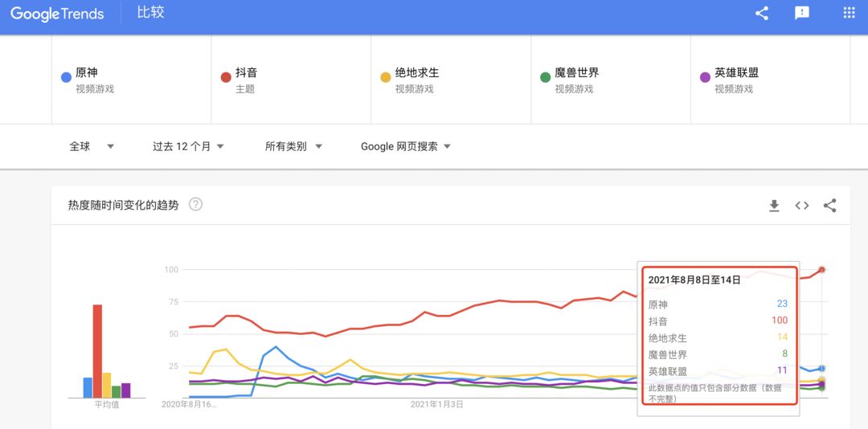Download the trend chart data as CSV
Screen dimensions: 868x429
(774, 206)
